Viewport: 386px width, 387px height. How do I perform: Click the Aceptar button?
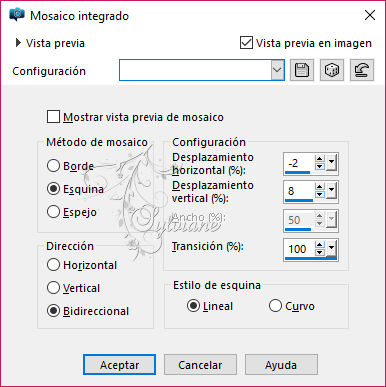[119, 365]
